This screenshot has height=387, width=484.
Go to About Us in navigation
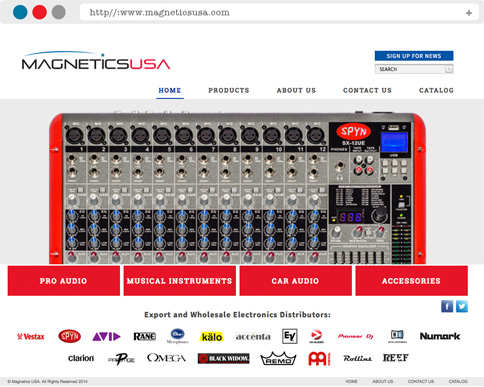(296, 90)
